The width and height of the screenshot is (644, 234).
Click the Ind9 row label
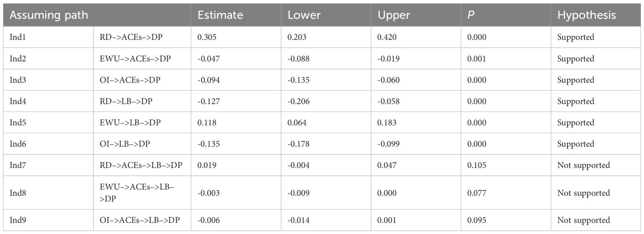(18, 220)
